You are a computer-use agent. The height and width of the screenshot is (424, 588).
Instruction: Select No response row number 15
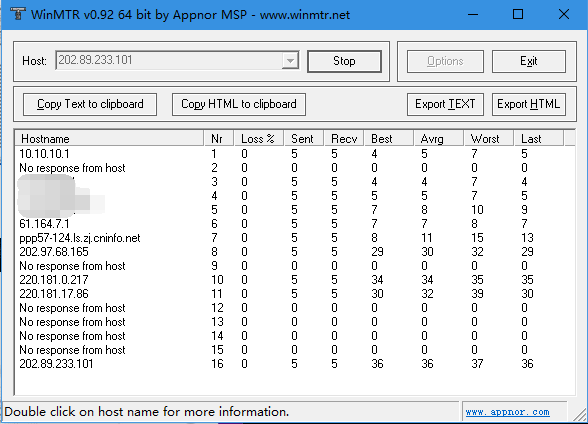[294, 350]
